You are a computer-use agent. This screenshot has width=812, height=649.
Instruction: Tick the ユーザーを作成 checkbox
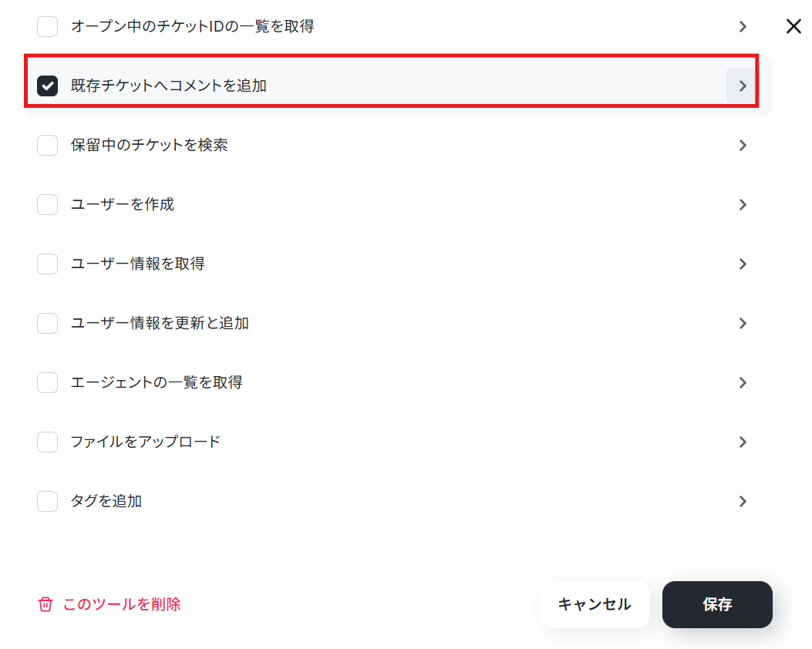coord(48,204)
